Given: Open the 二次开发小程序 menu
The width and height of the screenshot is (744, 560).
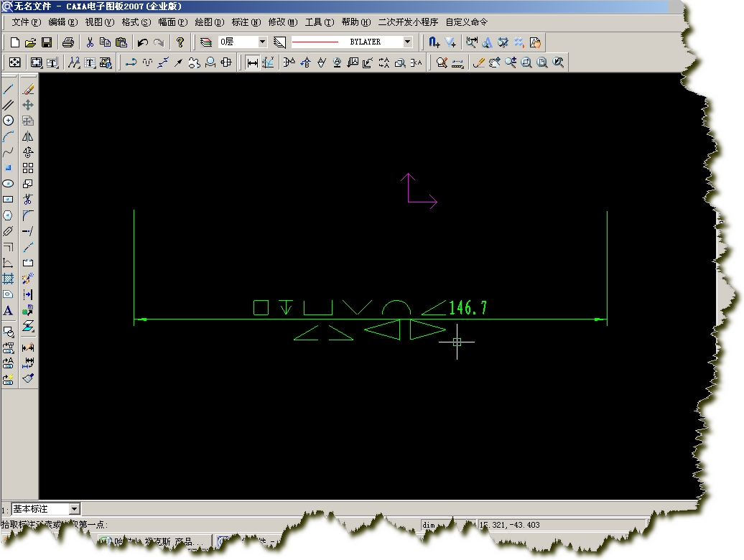Looking at the screenshot, I should point(408,22).
